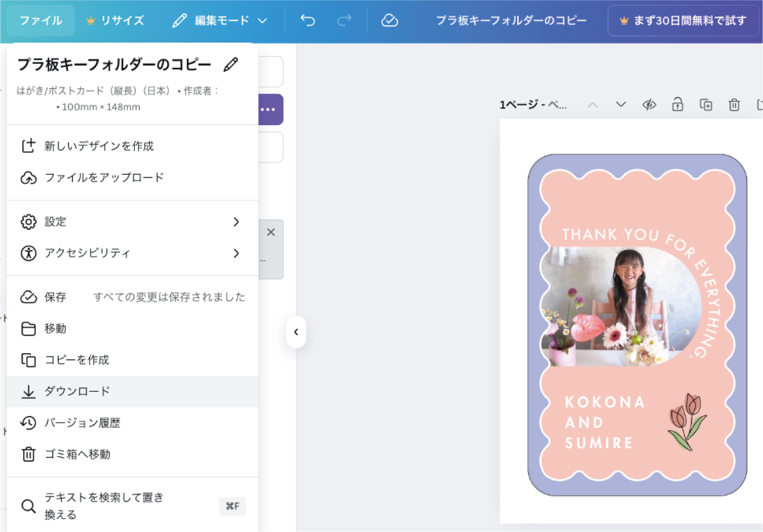Click まず30日間無料で試す button

(x=683, y=20)
